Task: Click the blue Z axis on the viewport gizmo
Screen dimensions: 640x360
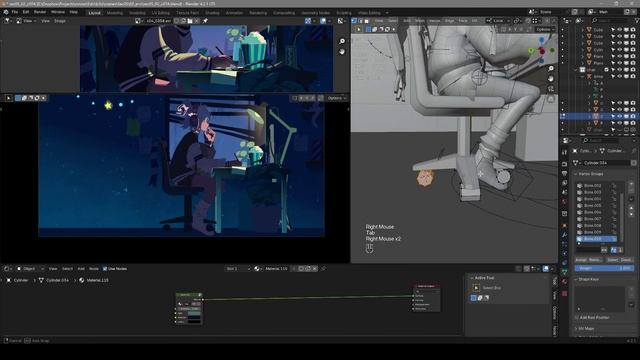Action: (542, 40)
